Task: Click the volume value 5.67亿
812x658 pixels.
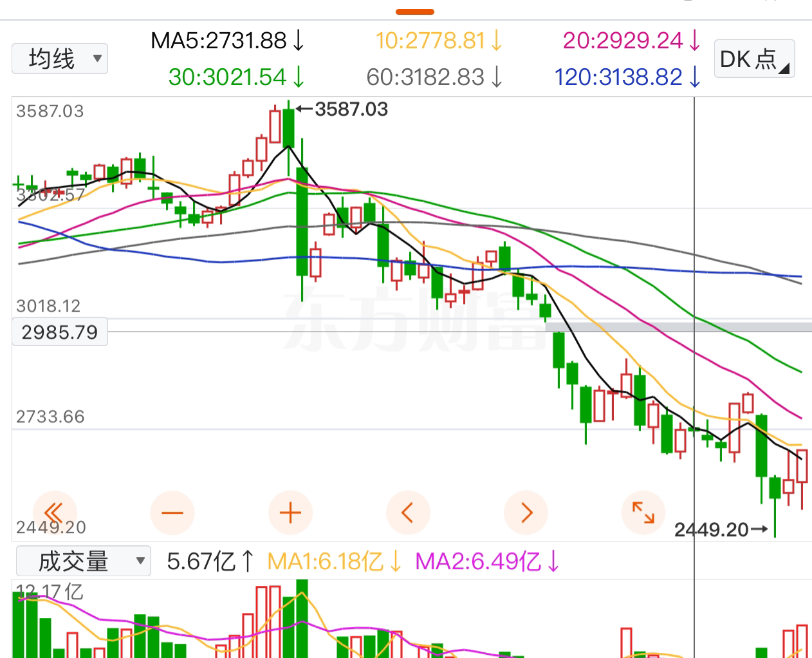Action: [210, 561]
